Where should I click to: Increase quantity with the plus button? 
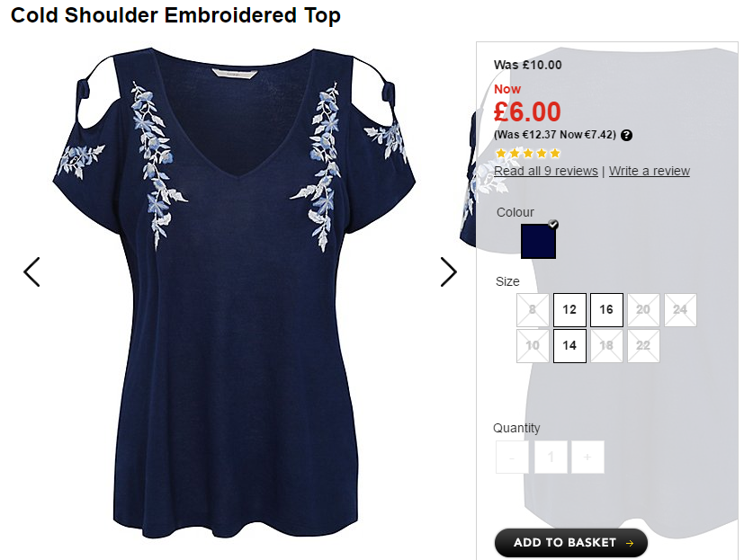point(587,458)
